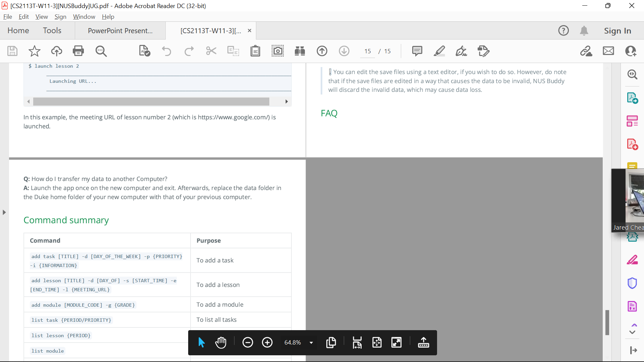Send file by email envelope icon
644x362 pixels.
tap(608, 51)
